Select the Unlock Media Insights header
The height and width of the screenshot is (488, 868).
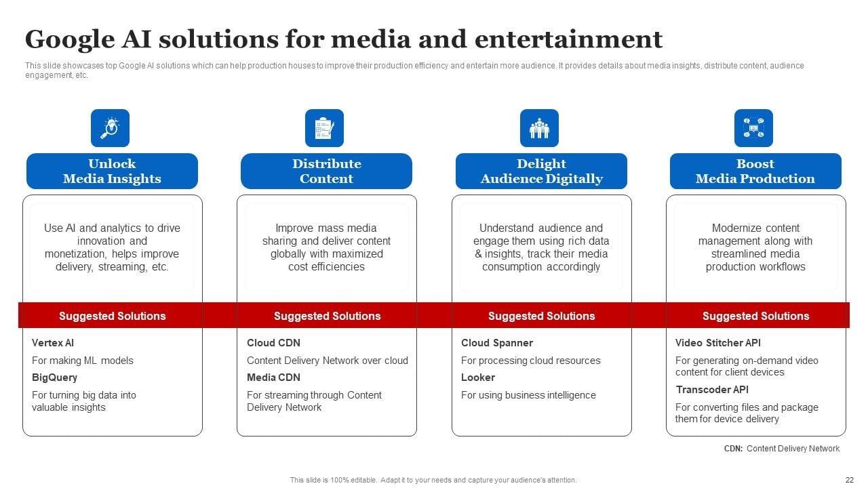112,171
